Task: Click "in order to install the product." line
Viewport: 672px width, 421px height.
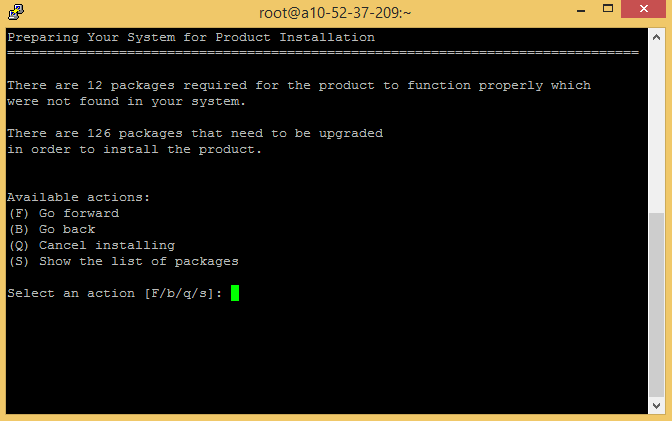Action: pos(135,149)
